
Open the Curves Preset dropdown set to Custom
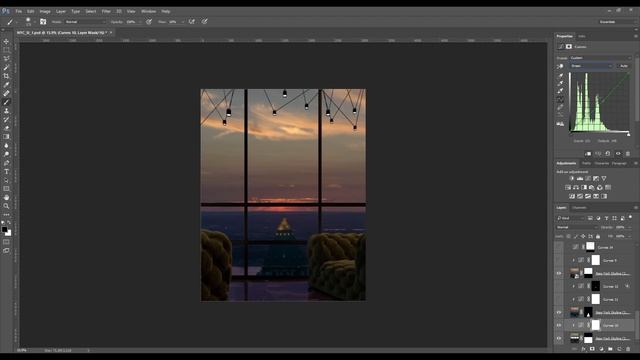click(x=600, y=58)
